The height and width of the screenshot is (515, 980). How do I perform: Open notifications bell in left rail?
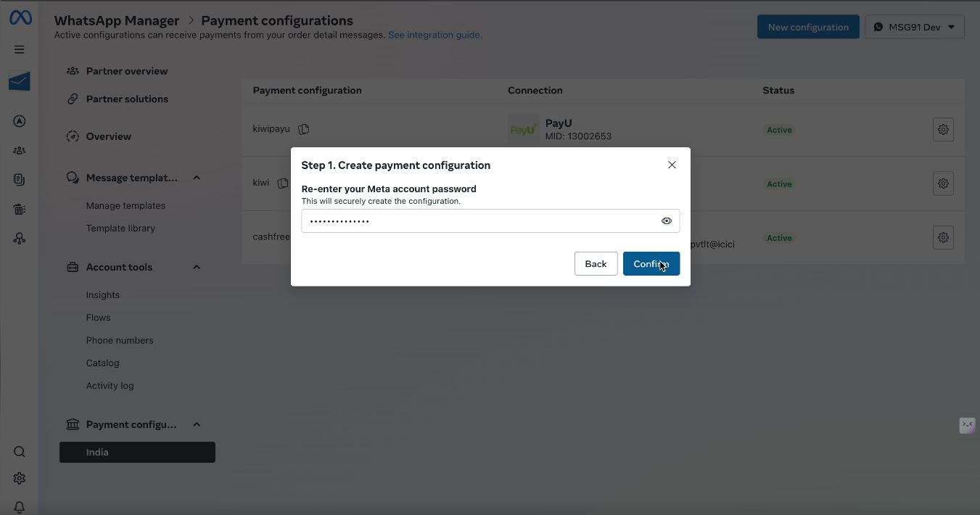coord(20,507)
